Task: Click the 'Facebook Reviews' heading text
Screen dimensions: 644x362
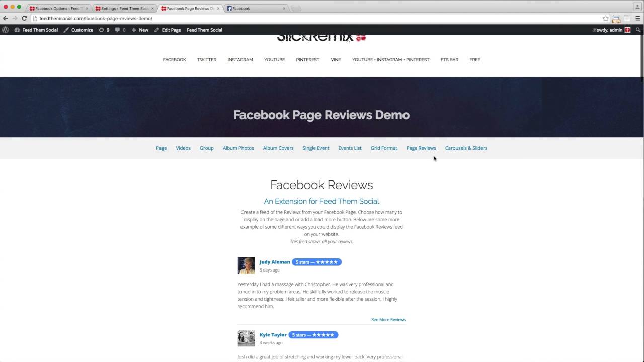Action: click(x=321, y=185)
